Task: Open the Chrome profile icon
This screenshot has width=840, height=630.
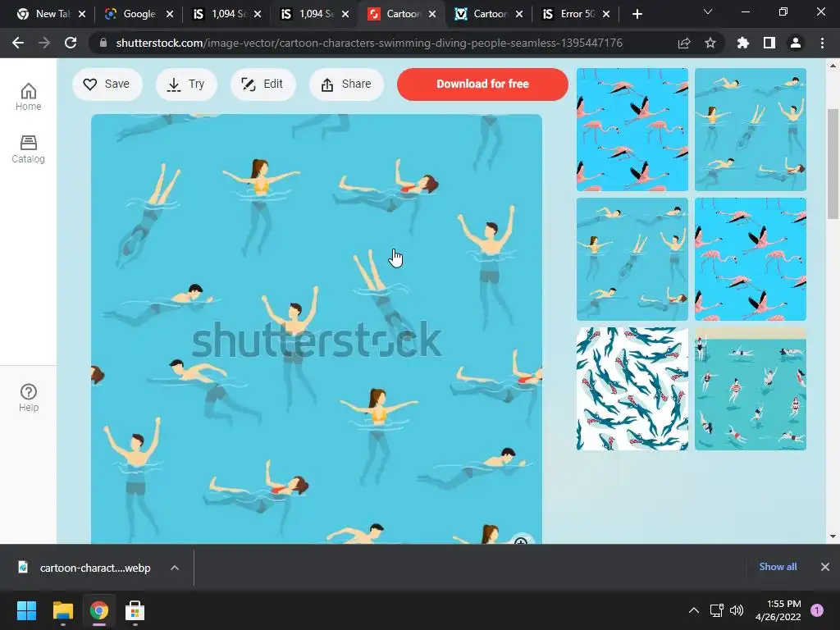Action: pyautogui.click(x=796, y=43)
